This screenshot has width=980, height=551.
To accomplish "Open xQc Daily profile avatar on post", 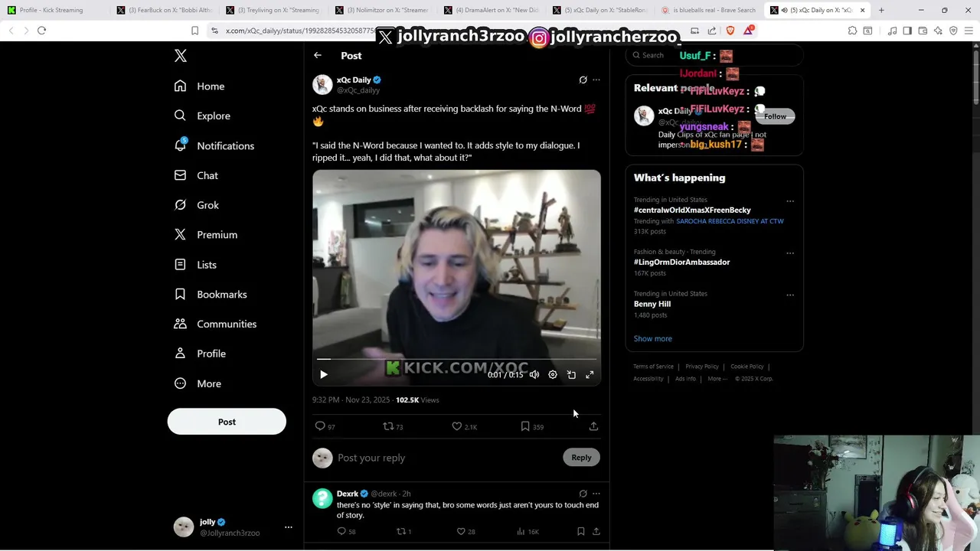I will [x=322, y=84].
